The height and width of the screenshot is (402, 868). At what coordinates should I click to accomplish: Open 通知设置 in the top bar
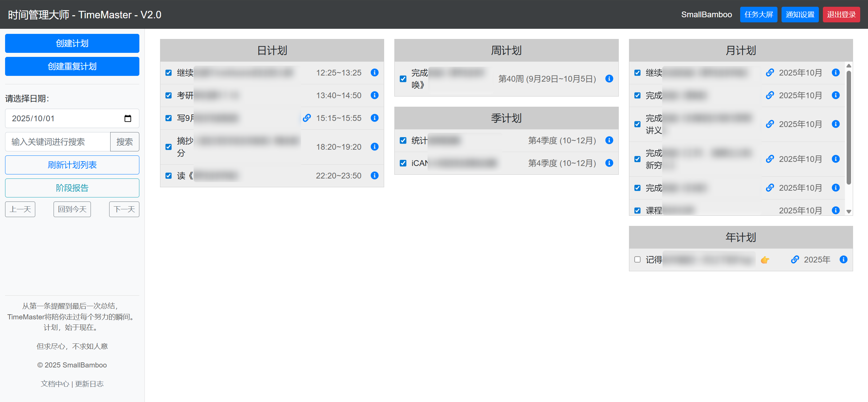click(800, 15)
